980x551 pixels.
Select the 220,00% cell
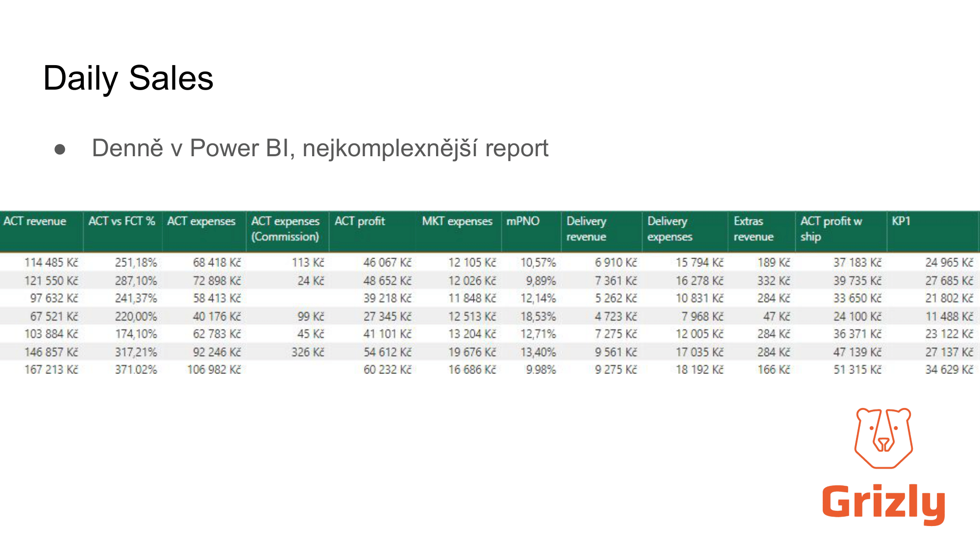pos(136,316)
